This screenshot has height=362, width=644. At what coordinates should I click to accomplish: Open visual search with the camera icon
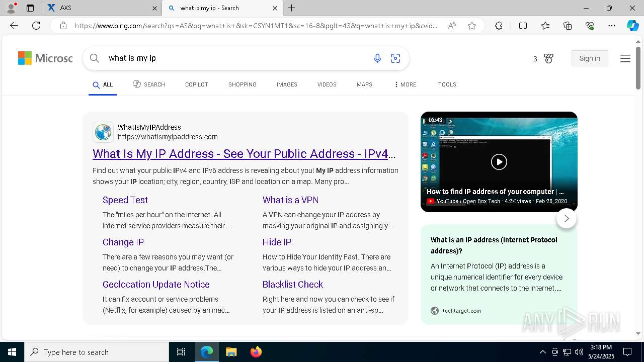click(395, 58)
